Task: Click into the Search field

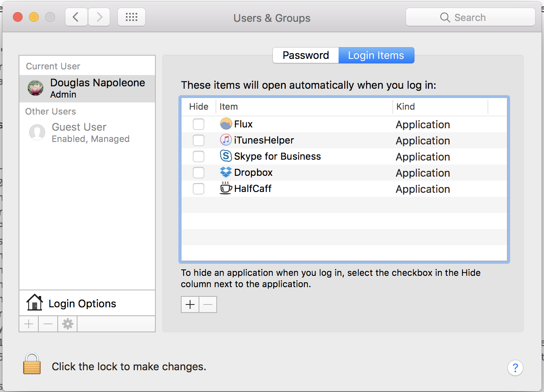Action: pos(471,17)
